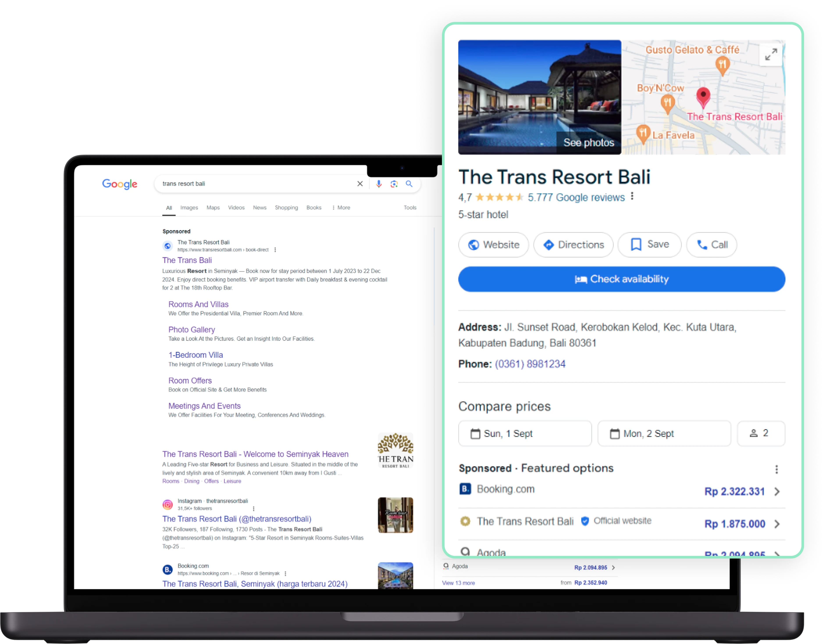Start voice search with microphone icon
This screenshot has width=826, height=644.
[x=379, y=184]
